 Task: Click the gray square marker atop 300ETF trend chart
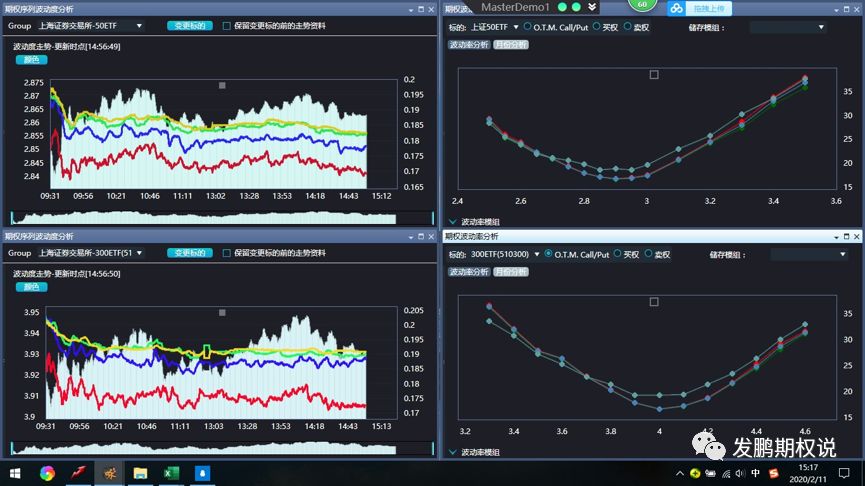coord(222,312)
